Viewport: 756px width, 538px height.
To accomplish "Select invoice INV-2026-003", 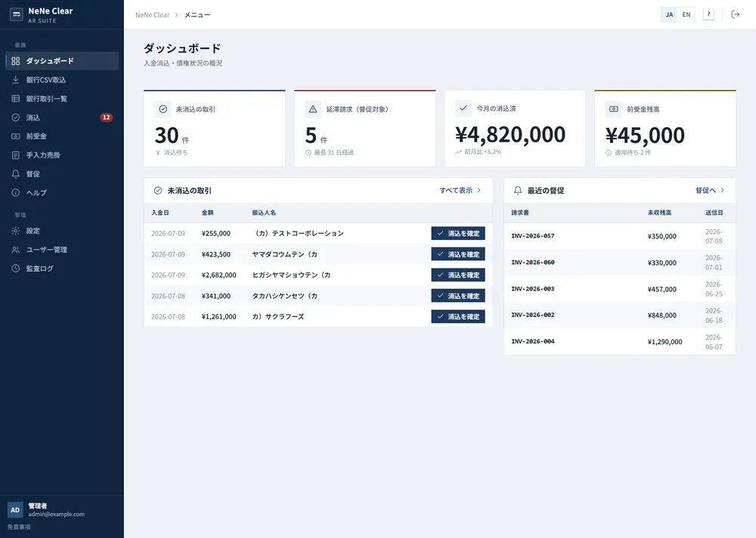I will click(x=533, y=289).
